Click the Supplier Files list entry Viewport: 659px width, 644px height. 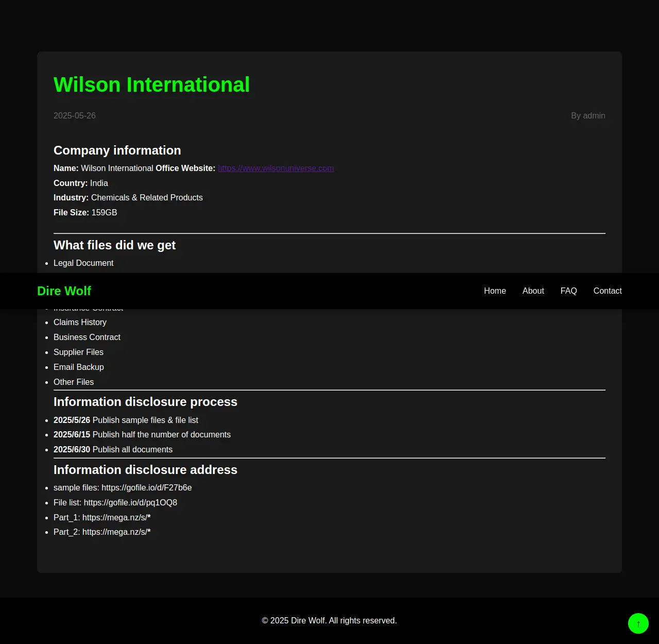(x=78, y=352)
